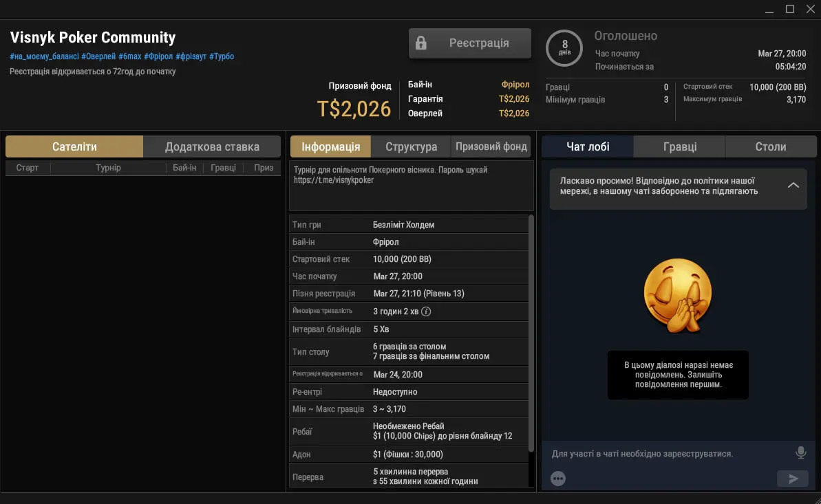Click the 8-day countdown circle
Viewport: 821px width, 504px height.
coord(564,48)
